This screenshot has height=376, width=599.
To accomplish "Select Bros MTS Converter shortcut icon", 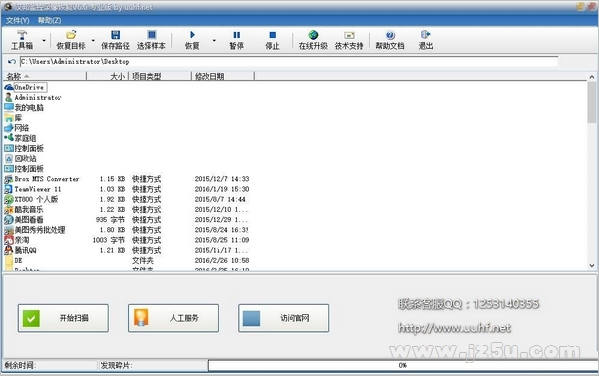I will pos(9,179).
